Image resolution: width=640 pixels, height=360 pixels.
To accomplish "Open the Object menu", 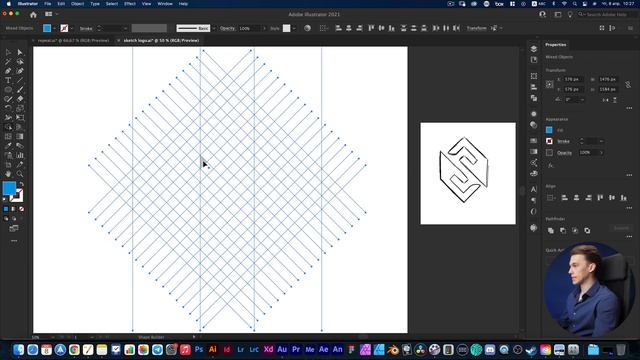I will tap(77, 4).
